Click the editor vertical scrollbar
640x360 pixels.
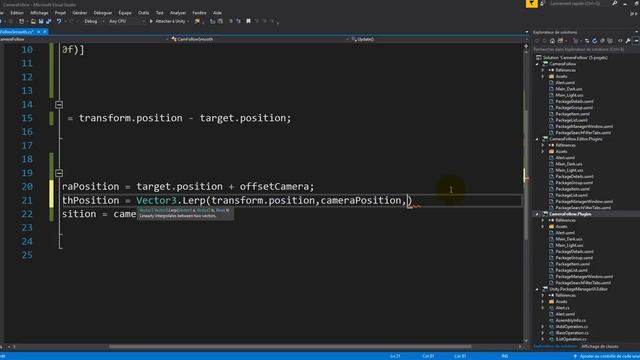(x=526, y=196)
